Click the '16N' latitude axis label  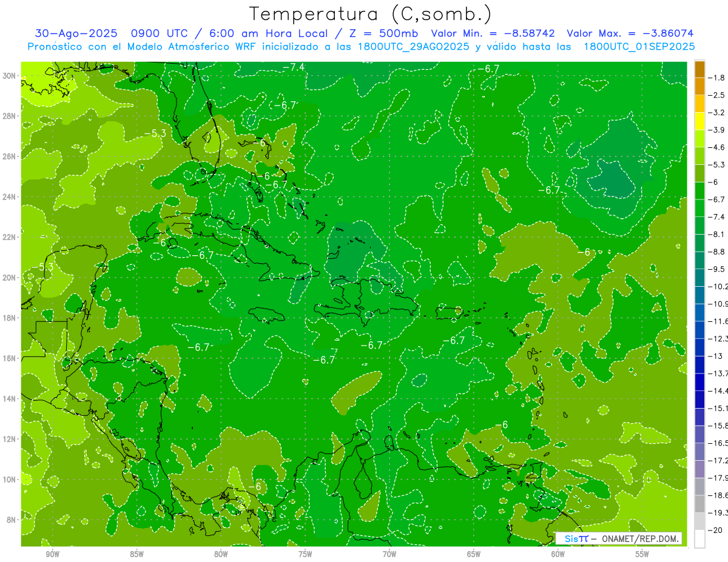(x=10, y=358)
